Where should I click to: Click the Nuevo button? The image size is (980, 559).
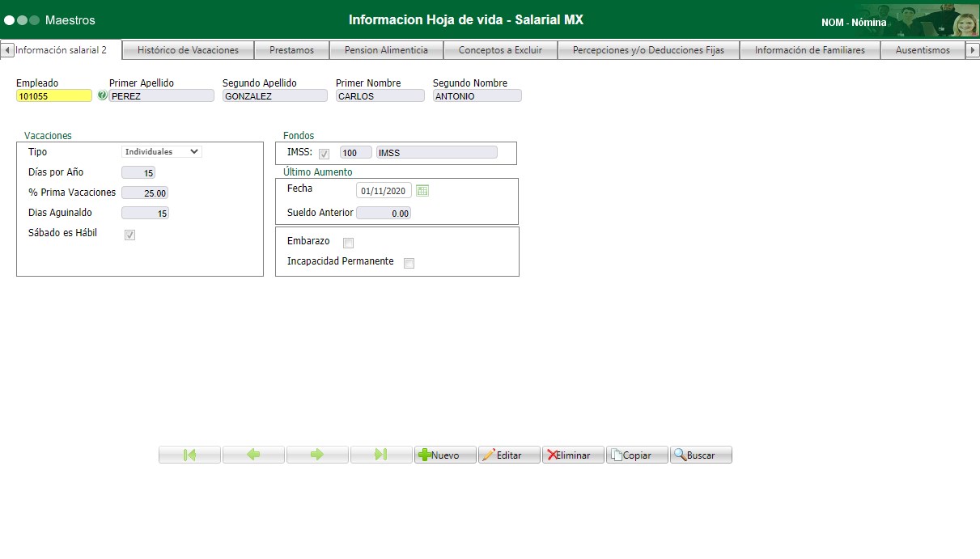pyautogui.click(x=445, y=455)
